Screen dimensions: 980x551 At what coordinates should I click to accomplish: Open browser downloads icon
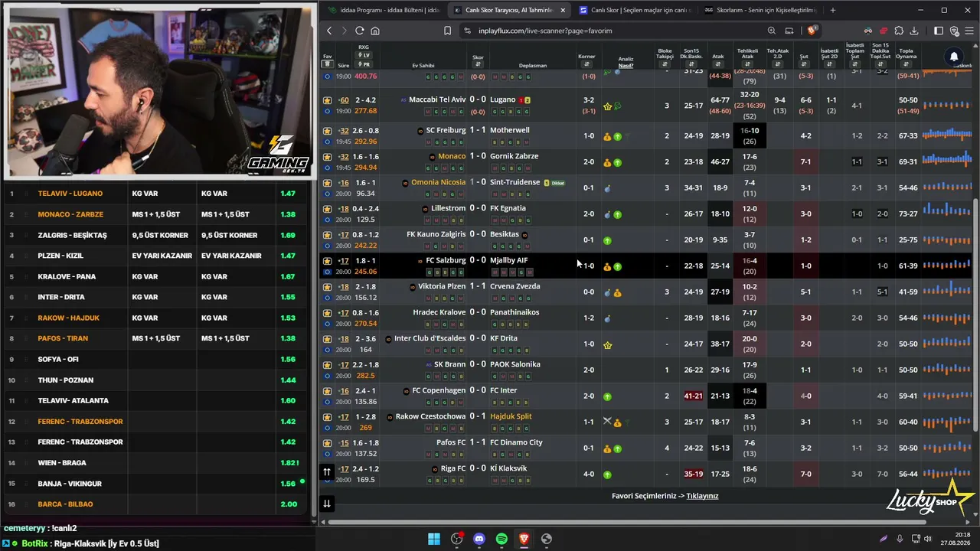[914, 31]
